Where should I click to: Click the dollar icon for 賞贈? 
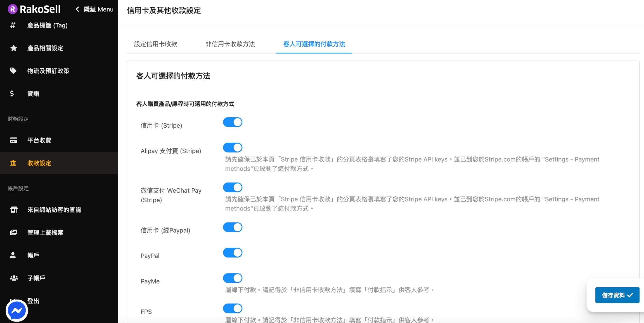tap(12, 93)
